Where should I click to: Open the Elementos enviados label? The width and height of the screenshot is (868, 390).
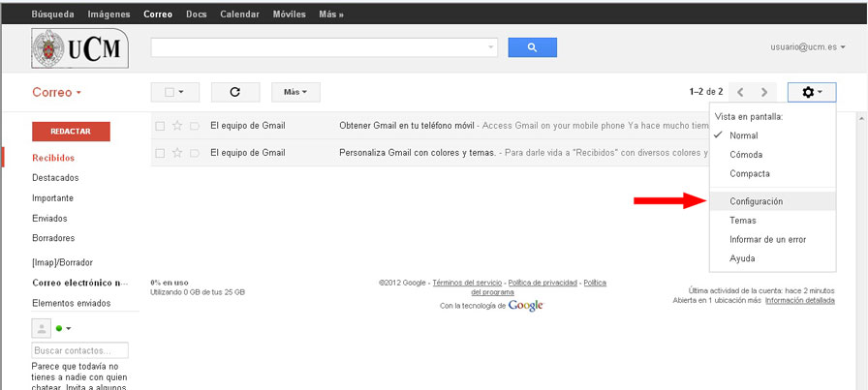point(72,303)
